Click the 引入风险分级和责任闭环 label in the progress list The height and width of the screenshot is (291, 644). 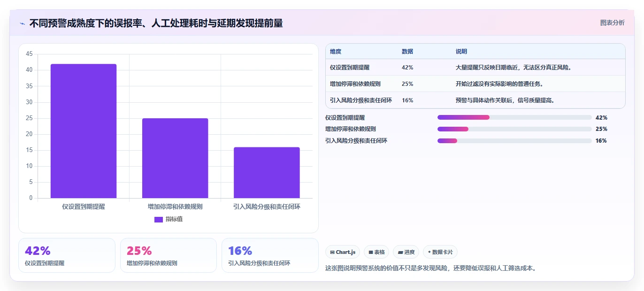(x=356, y=141)
